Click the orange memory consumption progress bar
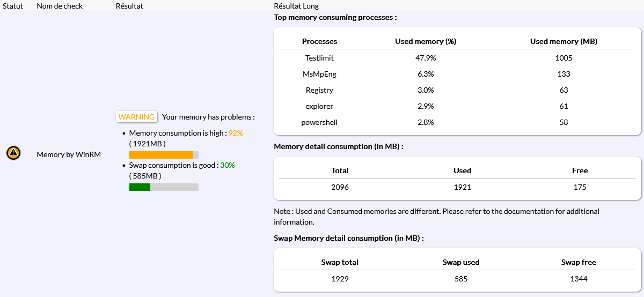The image size is (644, 297). coord(161,155)
